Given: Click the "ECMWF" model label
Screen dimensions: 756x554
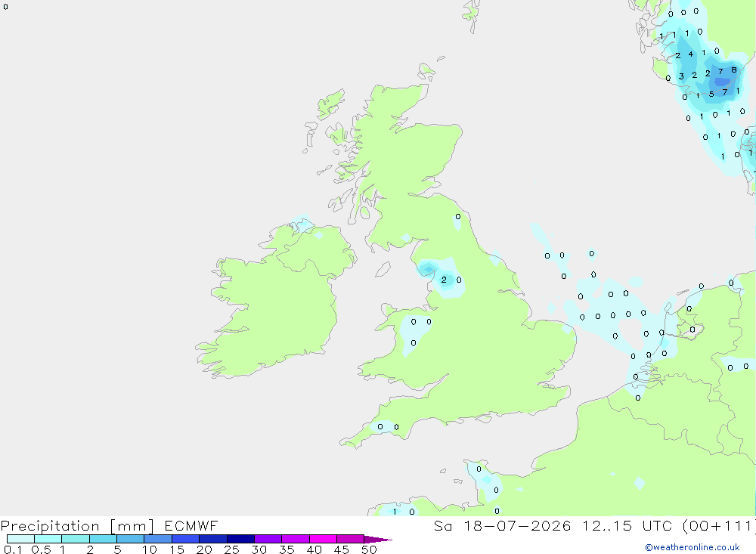Looking at the screenshot, I should coord(191,525).
